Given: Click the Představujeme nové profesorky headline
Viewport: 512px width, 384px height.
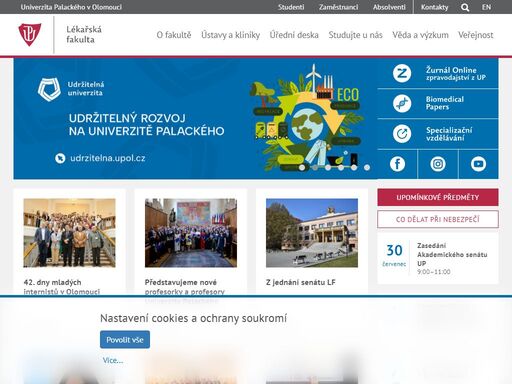Looking at the screenshot, I should click(x=185, y=287).
